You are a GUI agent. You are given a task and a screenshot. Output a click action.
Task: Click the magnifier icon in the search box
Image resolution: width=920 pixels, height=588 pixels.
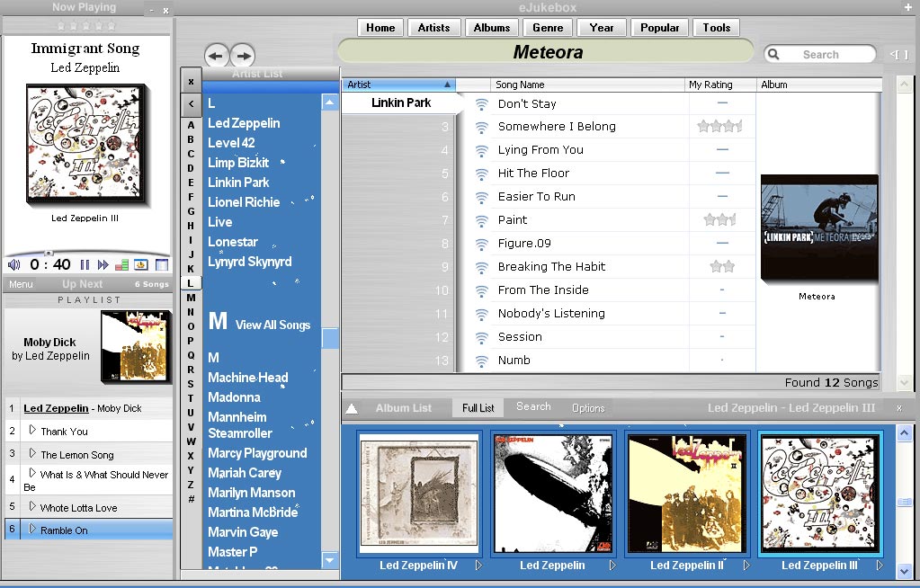point(774,54)
